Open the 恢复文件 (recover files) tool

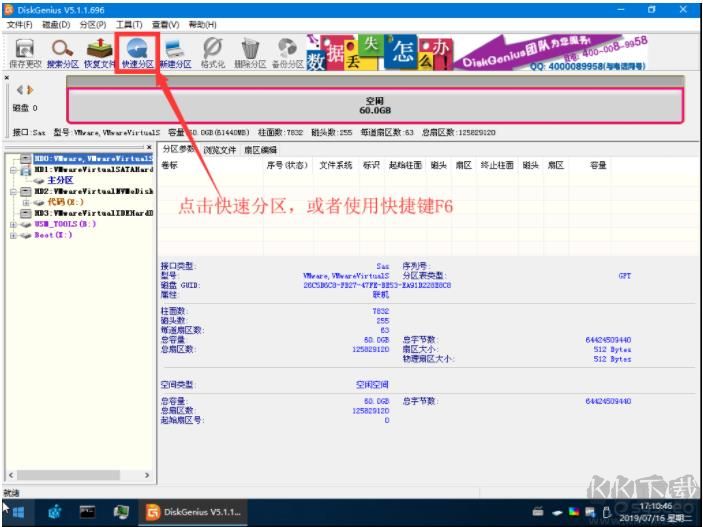[99, 53]
